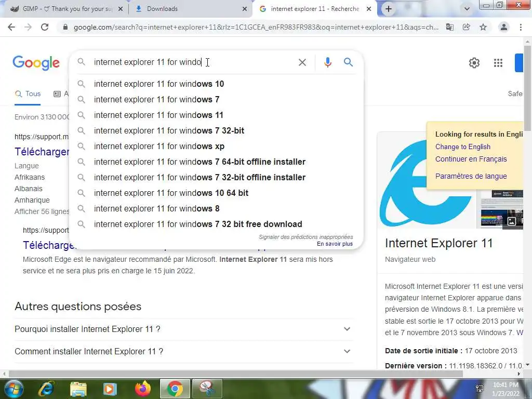Open Windows Media Player from taskbar
This screenshot has width=532, height=399.
110,389
